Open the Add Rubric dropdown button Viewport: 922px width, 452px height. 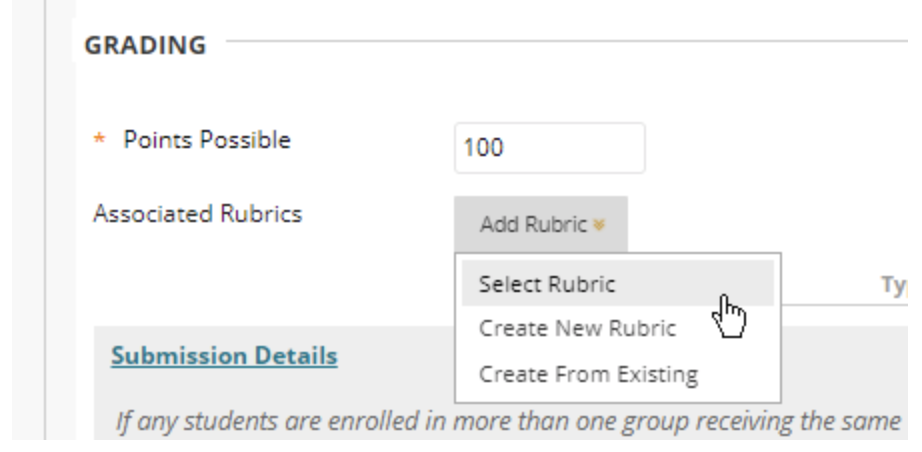point(540,224)
